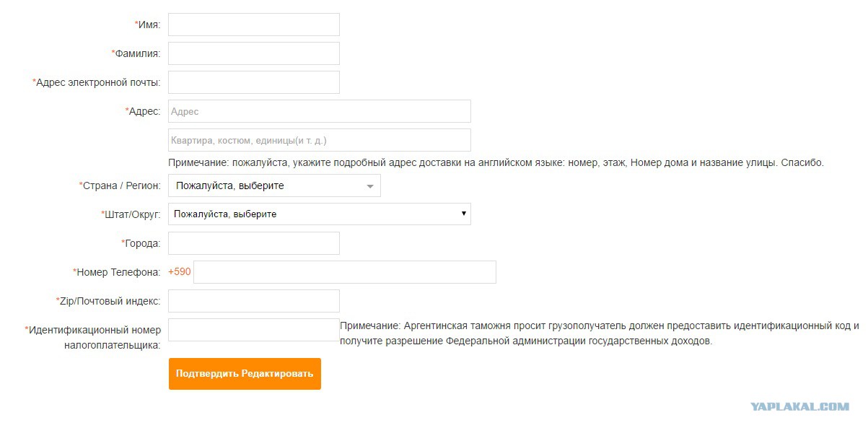Focus the Zip/Почтовый индекс field
The width and height of the screenshot is (868, 428).
pyautogui.click(x=253, y=301)
